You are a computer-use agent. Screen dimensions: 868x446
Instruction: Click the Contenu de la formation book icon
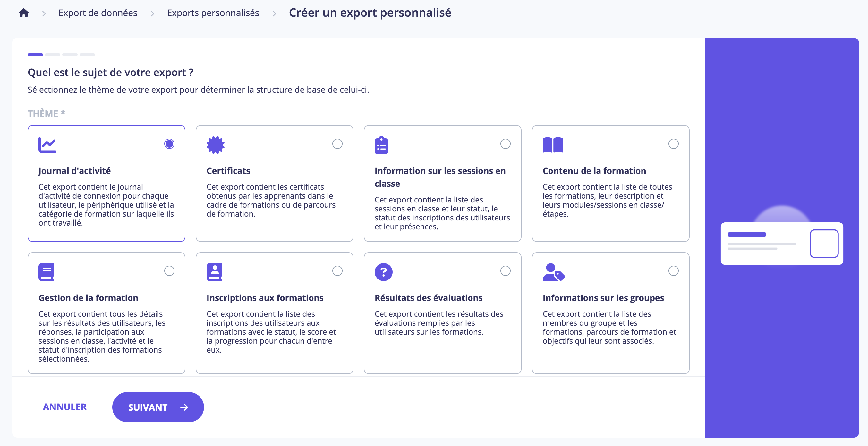pos(553,145)
